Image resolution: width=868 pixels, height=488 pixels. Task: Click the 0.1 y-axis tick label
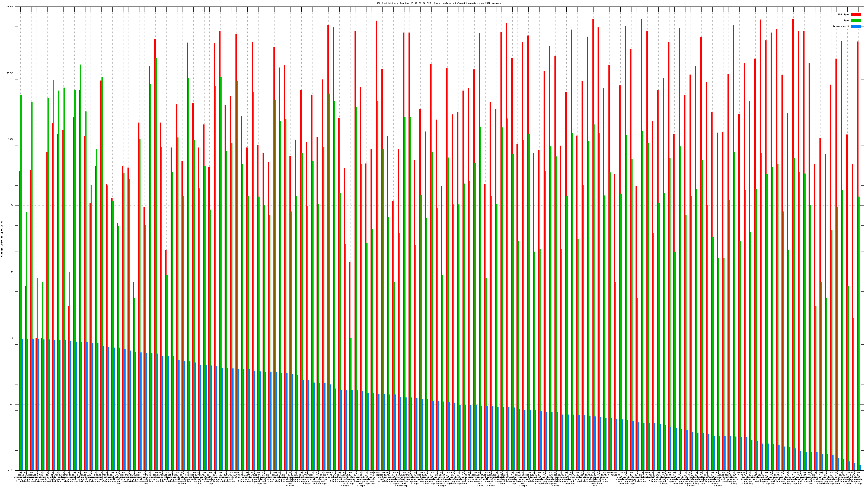[11, 404]
